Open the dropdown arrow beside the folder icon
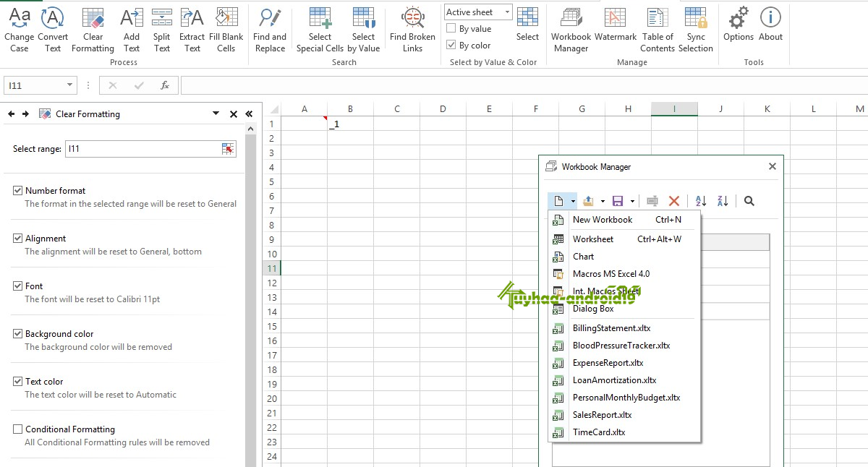Screen dimensions: 868x467 click(x=603, y=201)
